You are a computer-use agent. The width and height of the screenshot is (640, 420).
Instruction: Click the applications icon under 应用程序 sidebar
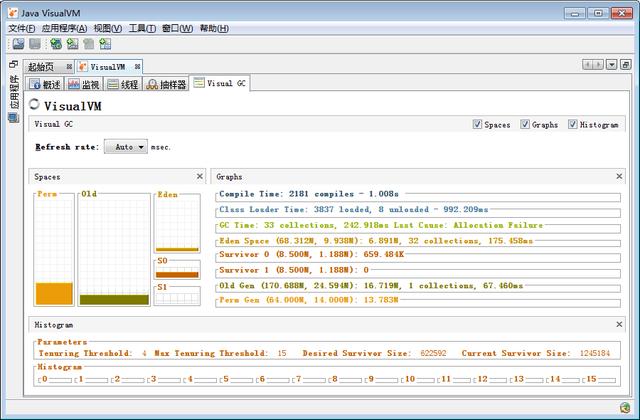point(13,118)
